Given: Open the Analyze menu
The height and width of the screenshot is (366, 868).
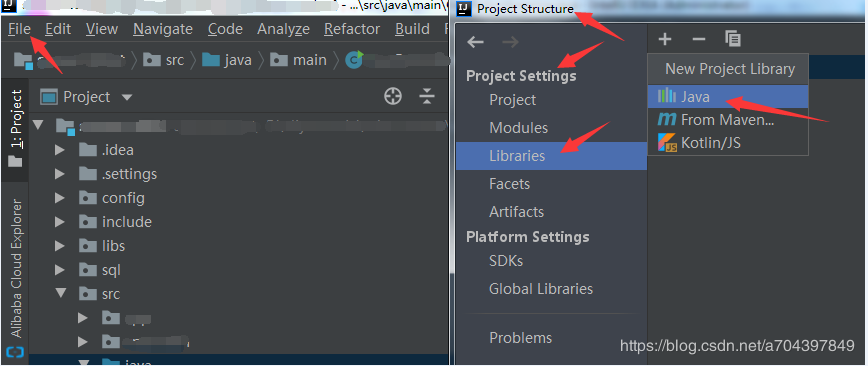Looking at the screenshot, I should (x=283, y=29).
